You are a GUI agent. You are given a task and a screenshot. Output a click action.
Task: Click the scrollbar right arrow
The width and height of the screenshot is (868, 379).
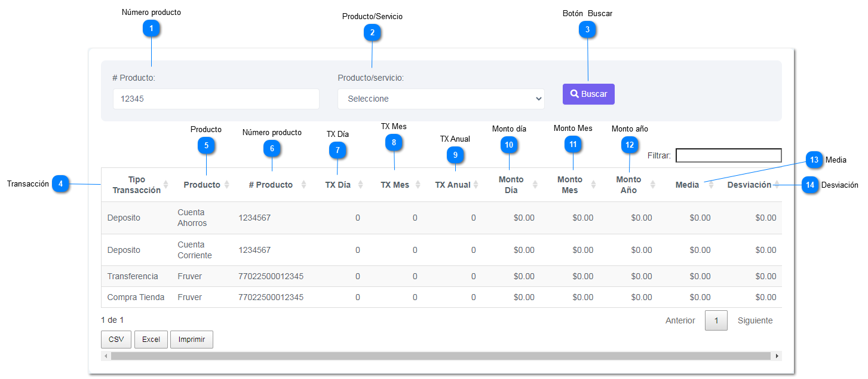point(777,356)
